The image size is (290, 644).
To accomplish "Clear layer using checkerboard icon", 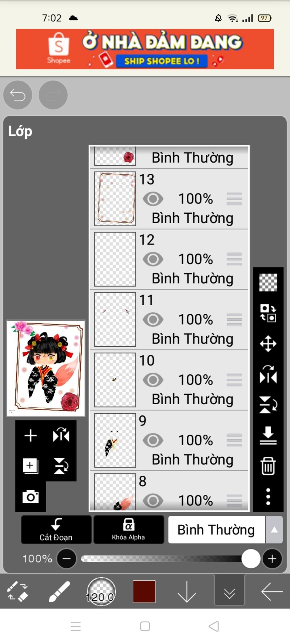I will coord(268,283).
